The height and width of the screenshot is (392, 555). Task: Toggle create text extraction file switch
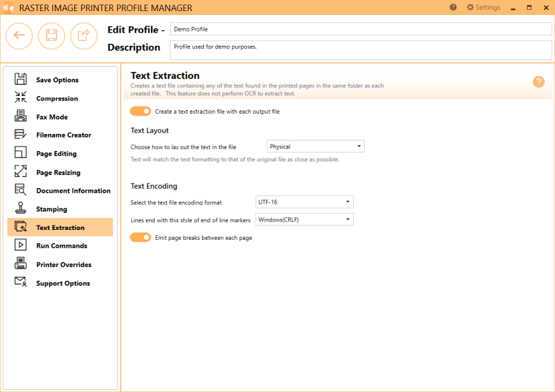[141, 111]
